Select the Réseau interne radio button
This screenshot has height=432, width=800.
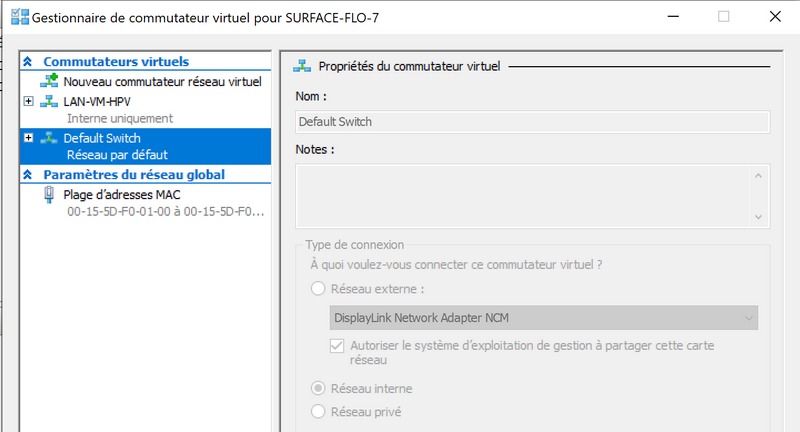[x=318, y=388]
